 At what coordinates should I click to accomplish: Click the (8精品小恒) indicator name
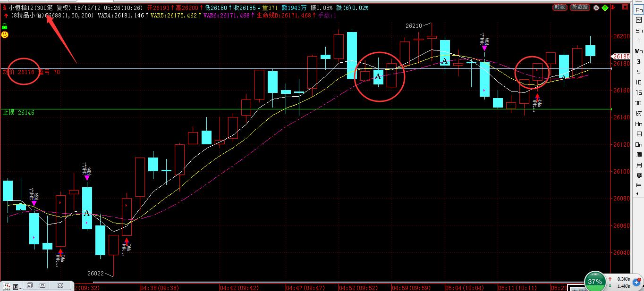(27, 16)
